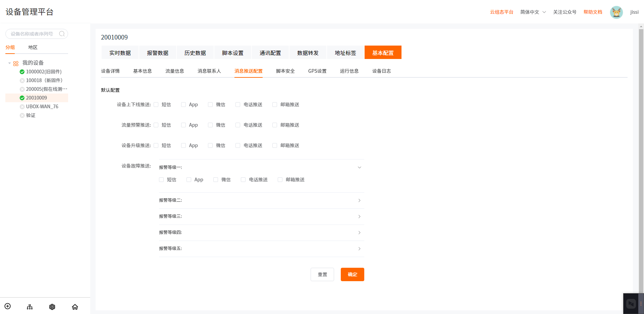Click the 我的设备 group icon

pos(16,63)
